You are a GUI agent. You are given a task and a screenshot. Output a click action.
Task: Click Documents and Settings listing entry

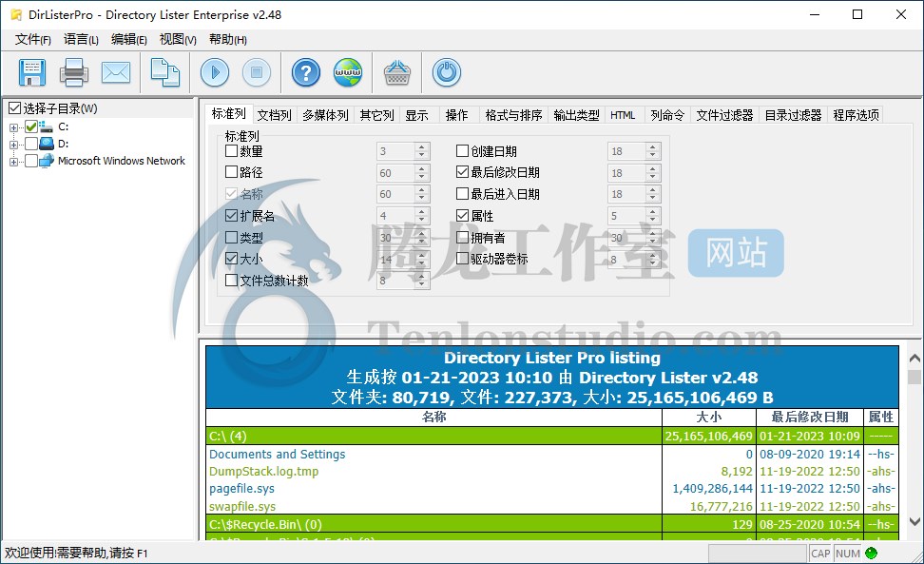(x=277, y=455)
